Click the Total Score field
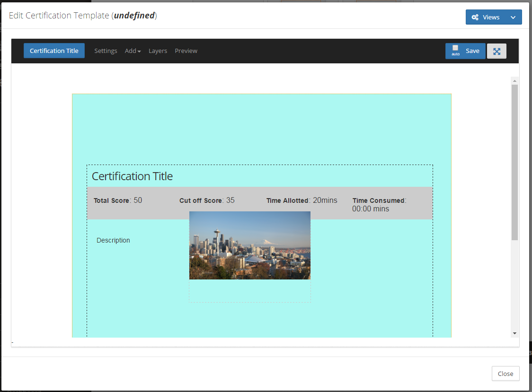 pyautogui.click(x=118, y=200)
